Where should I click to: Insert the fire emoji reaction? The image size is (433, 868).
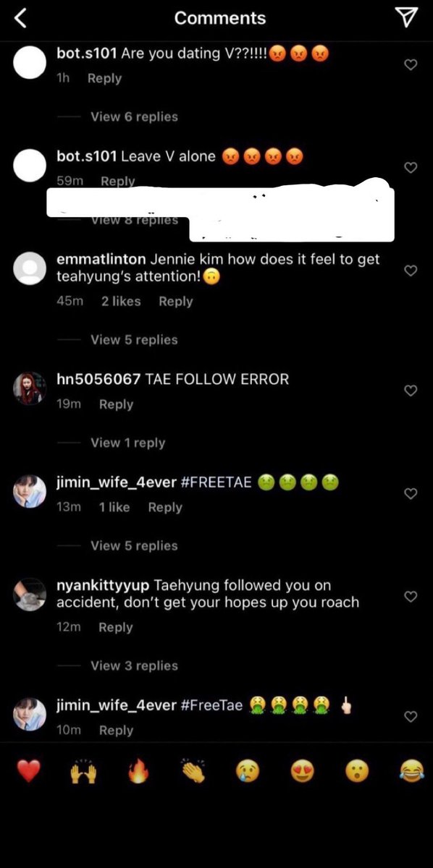click(x=138, y=772)
